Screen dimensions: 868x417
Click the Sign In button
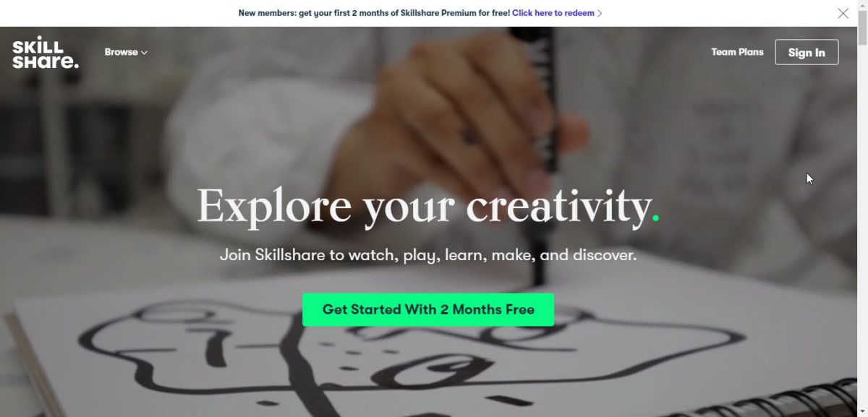pyautogui.click(x=807, y=52)
